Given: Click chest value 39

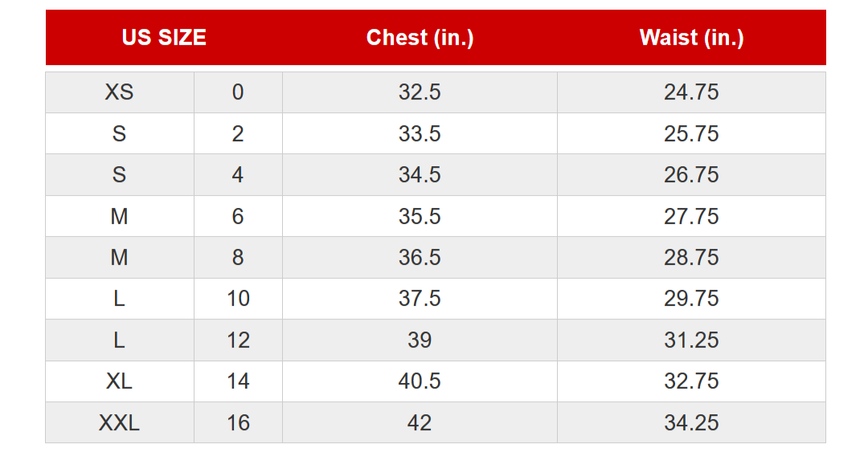Looking at the screenshot, I should tap(420, 340).
